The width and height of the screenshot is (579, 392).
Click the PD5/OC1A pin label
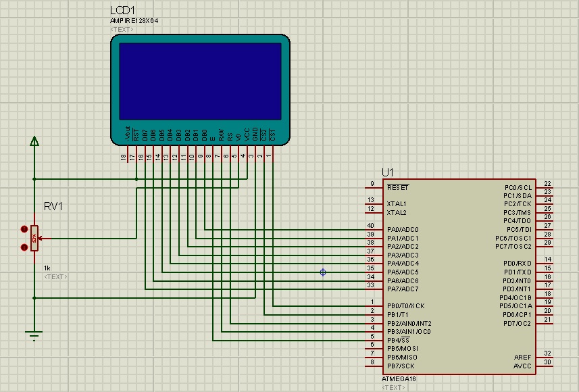point(516,306)
